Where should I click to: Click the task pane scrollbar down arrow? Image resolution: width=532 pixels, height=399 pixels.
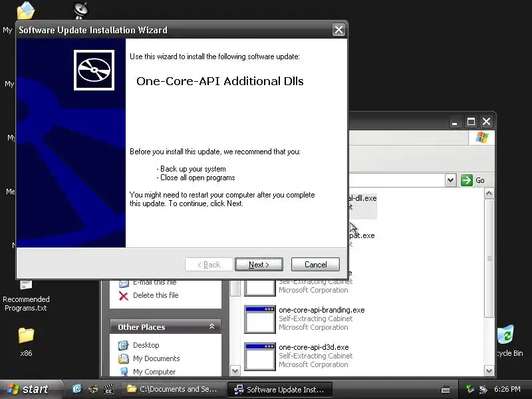click(x=235, y=371)
